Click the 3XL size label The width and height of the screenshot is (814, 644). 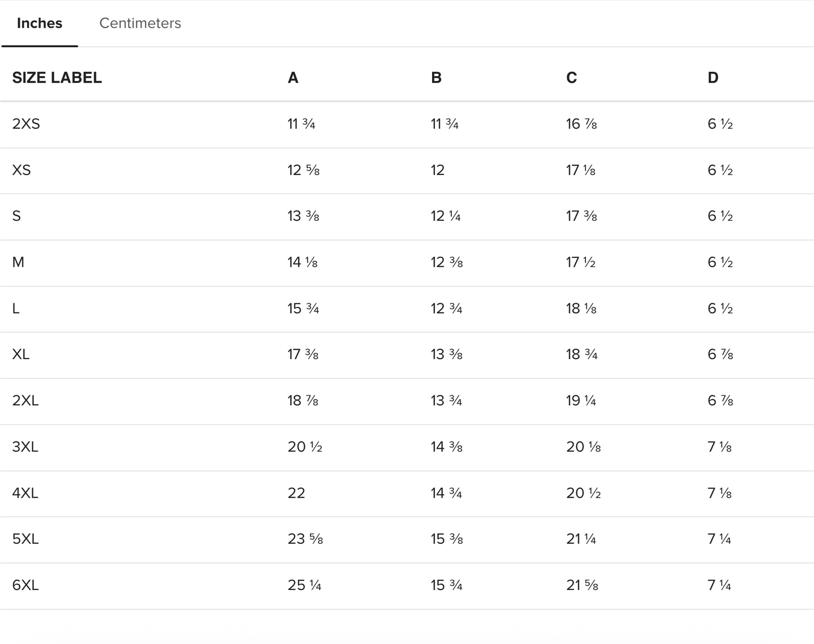point(25,447)
